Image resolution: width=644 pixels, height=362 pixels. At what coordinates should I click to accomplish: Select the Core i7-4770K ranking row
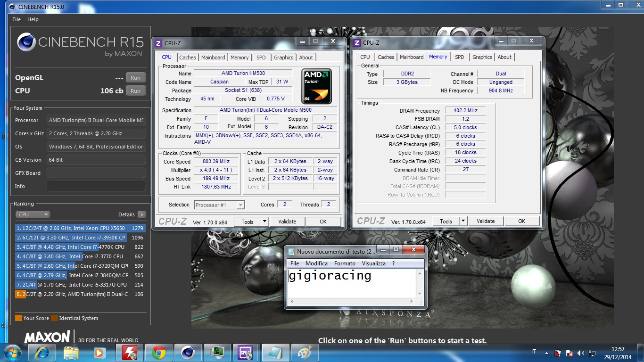coord(80,247)
